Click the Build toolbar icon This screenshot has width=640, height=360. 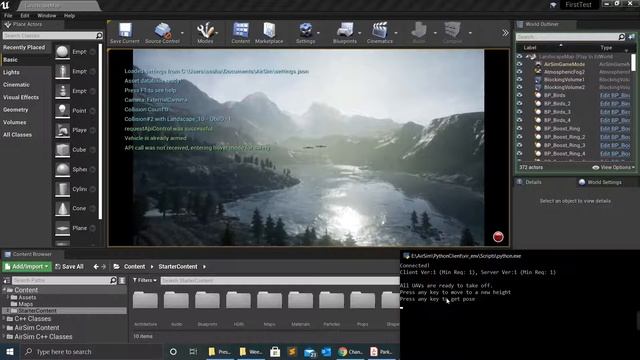[418, 33]
